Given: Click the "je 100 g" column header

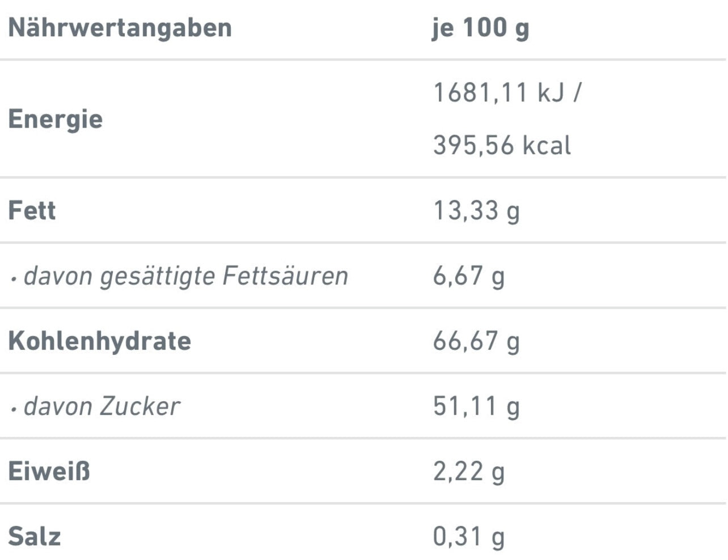Looking at the screenshot, I should point(480,28).
